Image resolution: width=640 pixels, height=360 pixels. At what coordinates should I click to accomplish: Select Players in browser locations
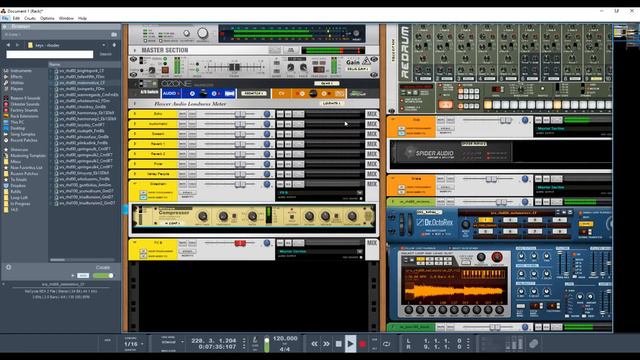point(17,89)
